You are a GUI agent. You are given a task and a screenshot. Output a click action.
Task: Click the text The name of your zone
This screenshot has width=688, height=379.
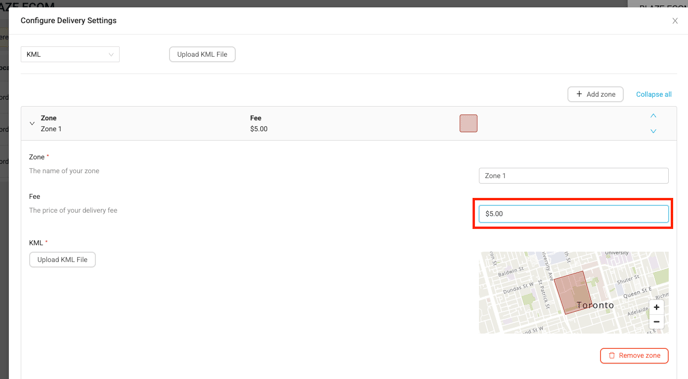(64, 171)
